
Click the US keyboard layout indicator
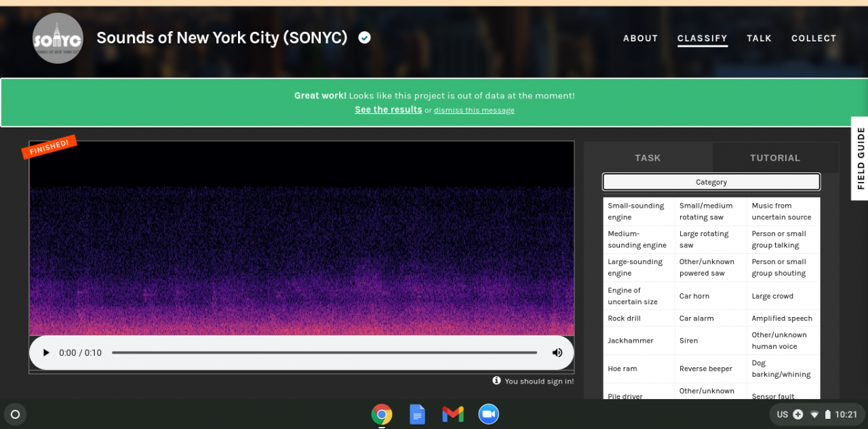pyautogui.click(x=783, y=414)
